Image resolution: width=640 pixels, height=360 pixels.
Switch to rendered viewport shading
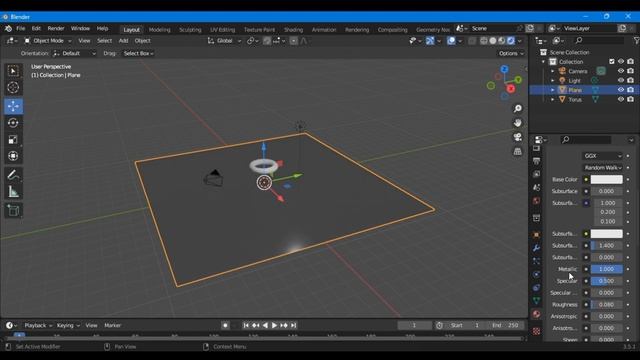tap(511, 41)
